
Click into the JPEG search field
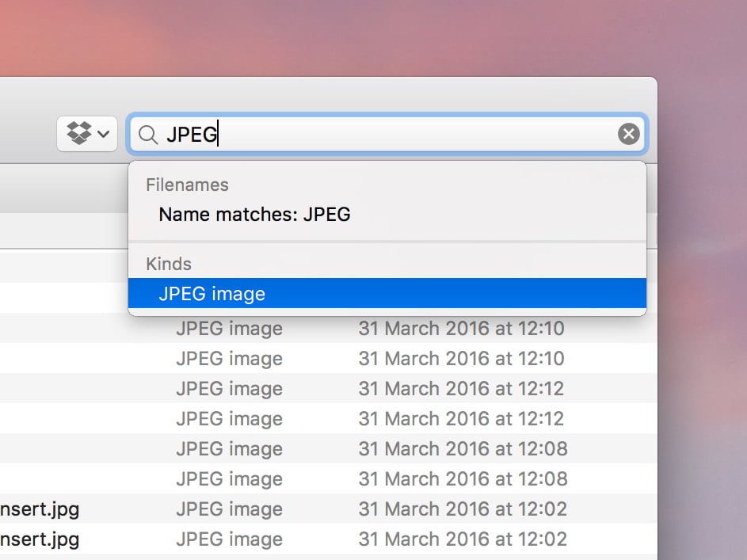click(387, 134)
